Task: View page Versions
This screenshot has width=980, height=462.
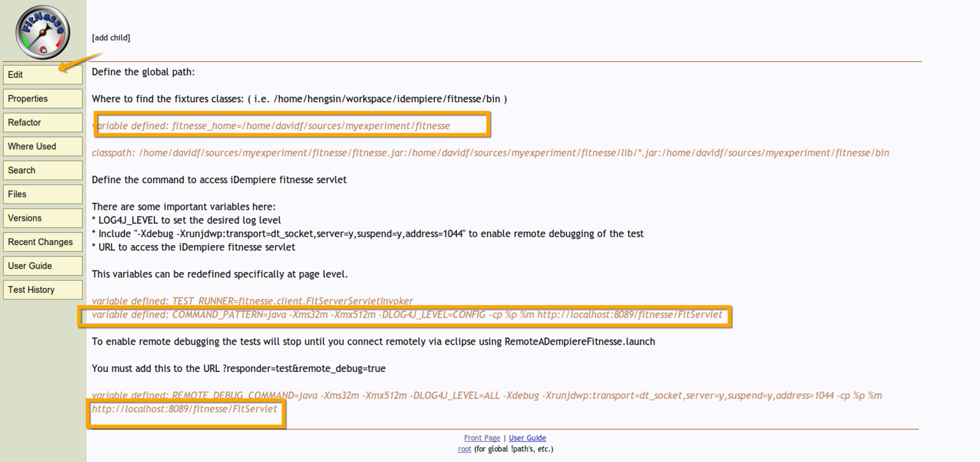Action: point(43,218)
